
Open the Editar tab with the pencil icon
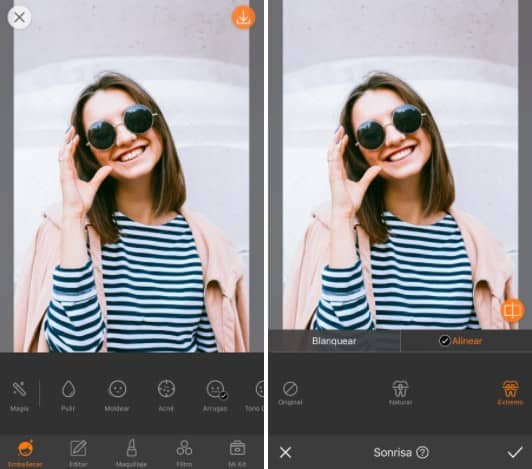coord(78,453)
